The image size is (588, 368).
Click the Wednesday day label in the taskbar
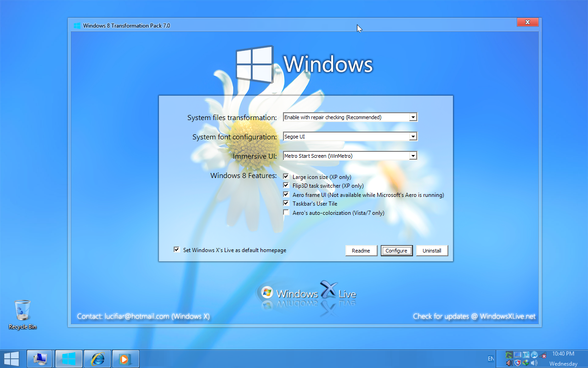click(563, 364)
